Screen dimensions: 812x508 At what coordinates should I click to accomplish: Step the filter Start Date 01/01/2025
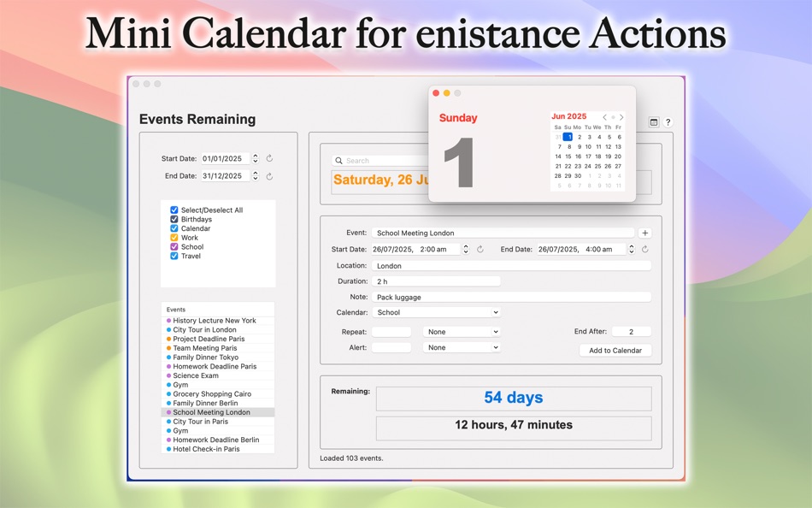(x=256, y=158)
